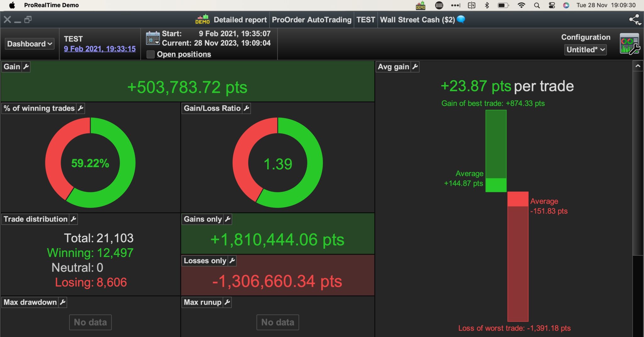
Task: Click No data box under Max drawdown
Action: point(90,322)
